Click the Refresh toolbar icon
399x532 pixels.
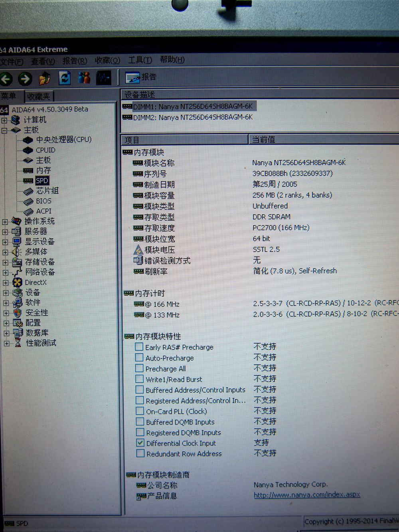[x=65, y=77]
